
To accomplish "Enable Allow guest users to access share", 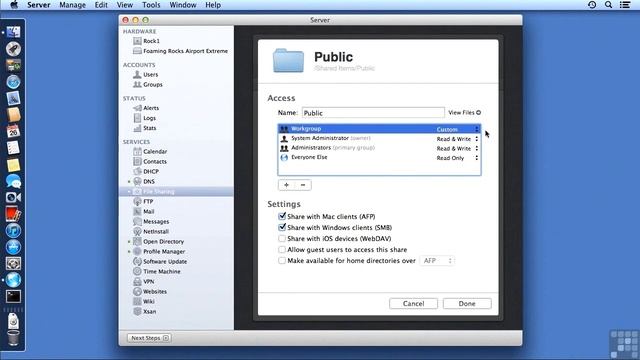I will 282,249.
